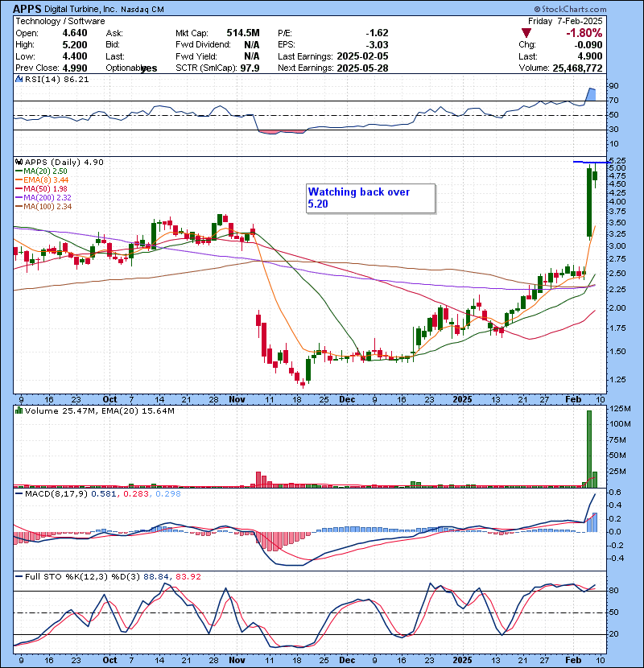
Task: Click the -1.80% percent change figure
Action: click(x=584, y=33)
